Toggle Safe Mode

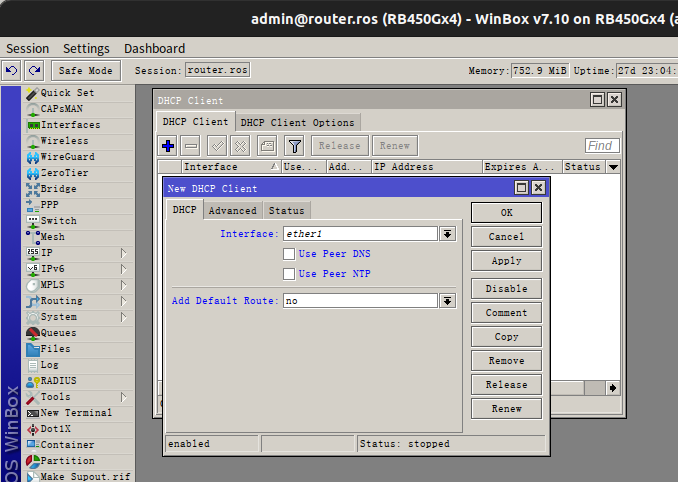click(x=86, y=70)
